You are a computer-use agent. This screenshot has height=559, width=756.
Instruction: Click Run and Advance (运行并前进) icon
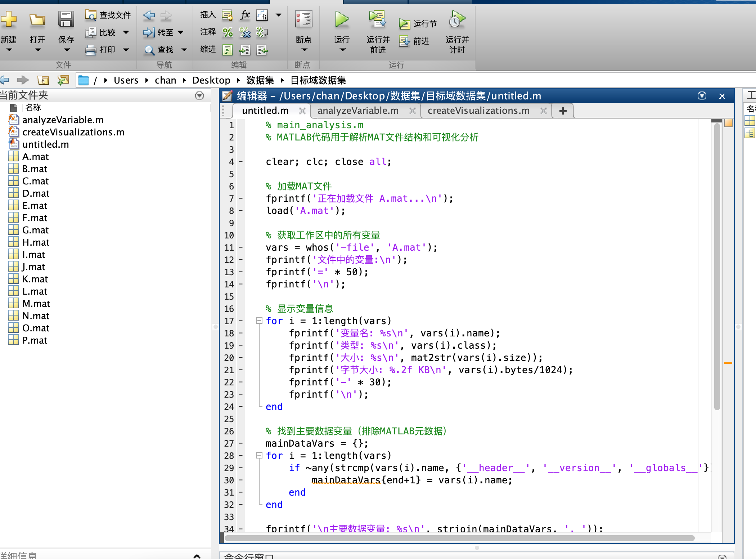378,19
